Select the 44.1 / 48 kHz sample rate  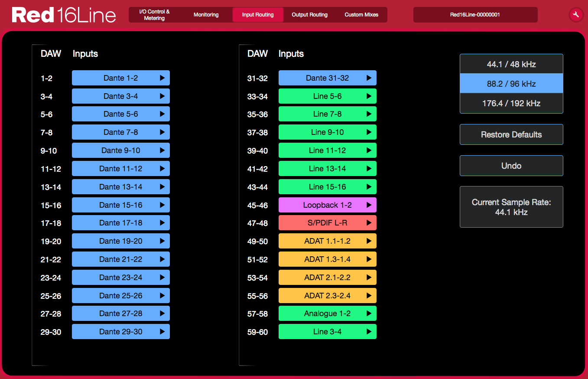tap(511, 64)
